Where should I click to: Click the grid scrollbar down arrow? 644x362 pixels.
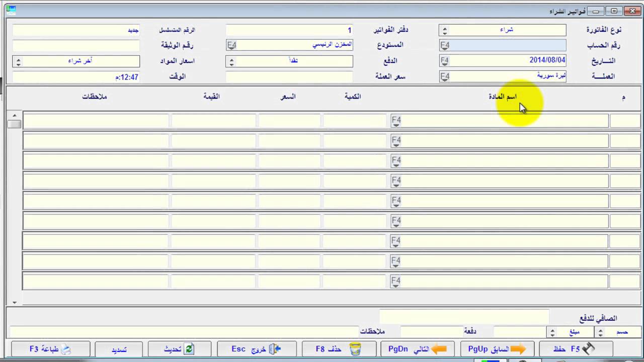click(15, 303)
